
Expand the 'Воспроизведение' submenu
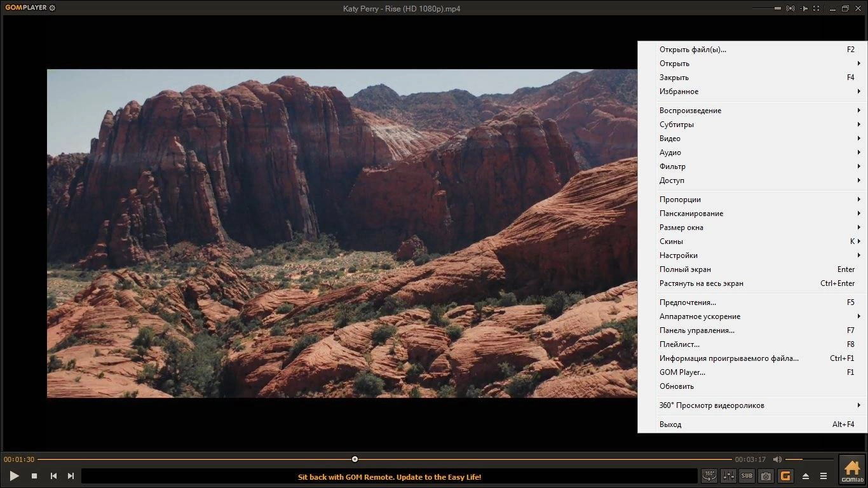tap(753, 110)
